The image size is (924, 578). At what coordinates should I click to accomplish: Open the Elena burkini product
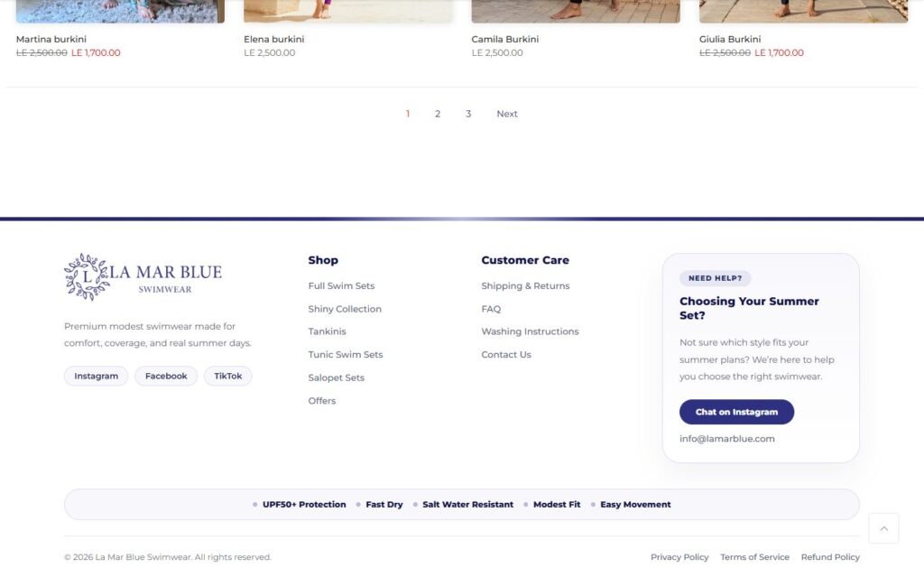point(274,39)
